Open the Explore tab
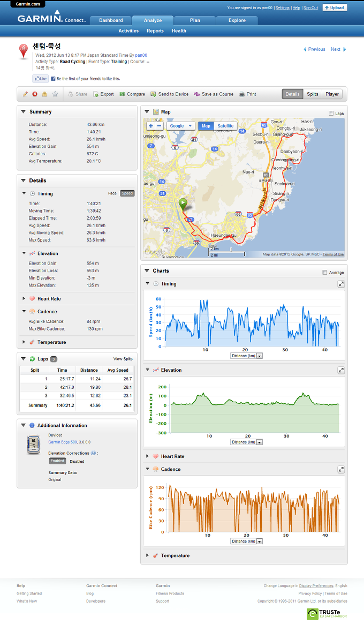364x632 pixels. (237, 20)
